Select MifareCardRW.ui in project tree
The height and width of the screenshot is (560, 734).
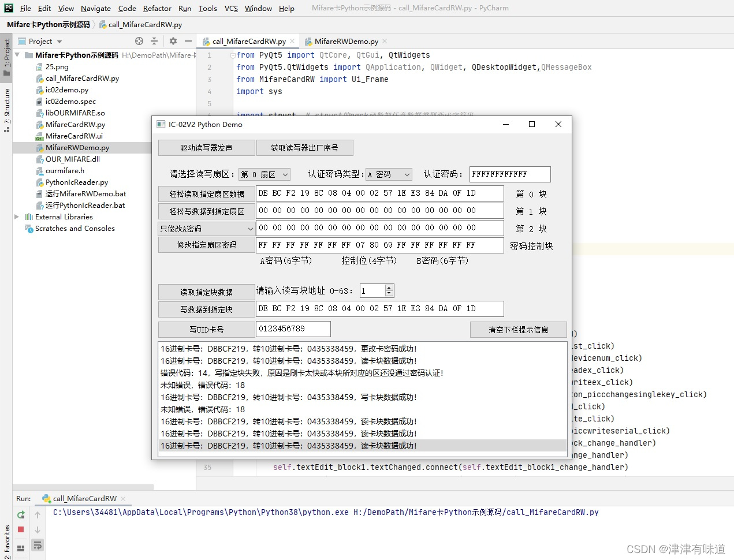coord(74,136)
